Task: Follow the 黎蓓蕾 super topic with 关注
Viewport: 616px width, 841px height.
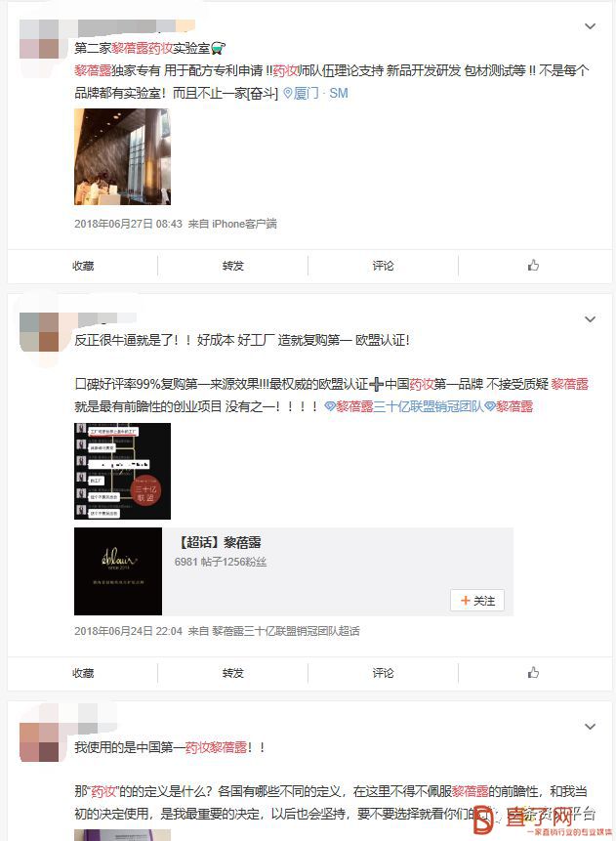Action: click(477, 601)
